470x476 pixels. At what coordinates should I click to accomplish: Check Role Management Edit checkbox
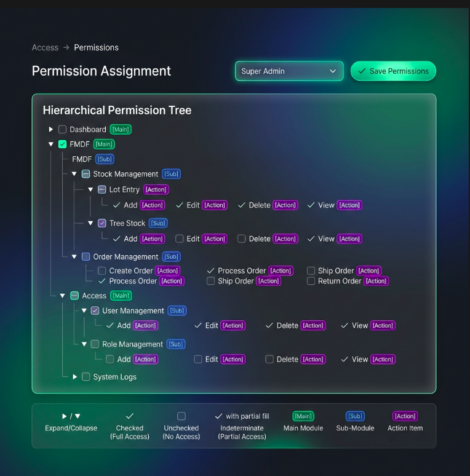(198, 359)
